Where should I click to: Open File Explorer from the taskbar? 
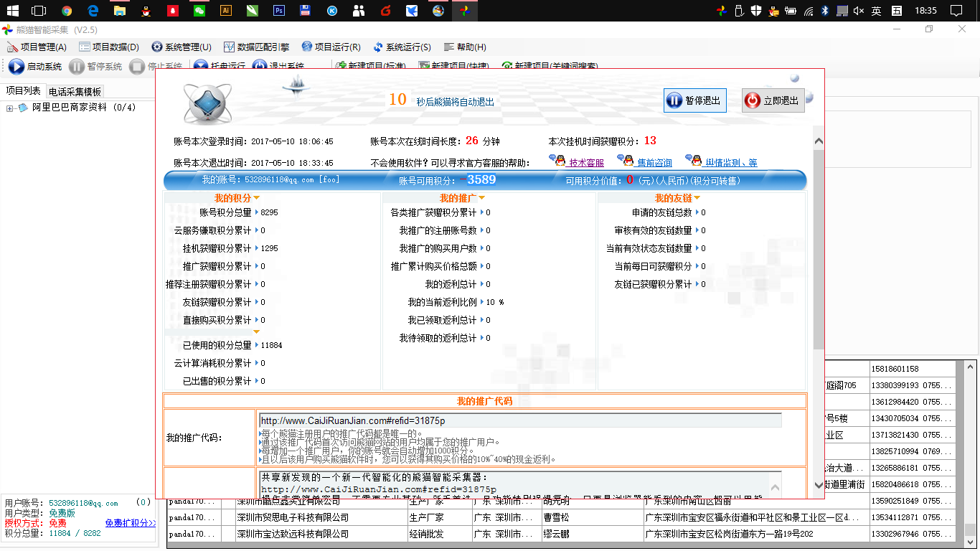click(120, 11)
